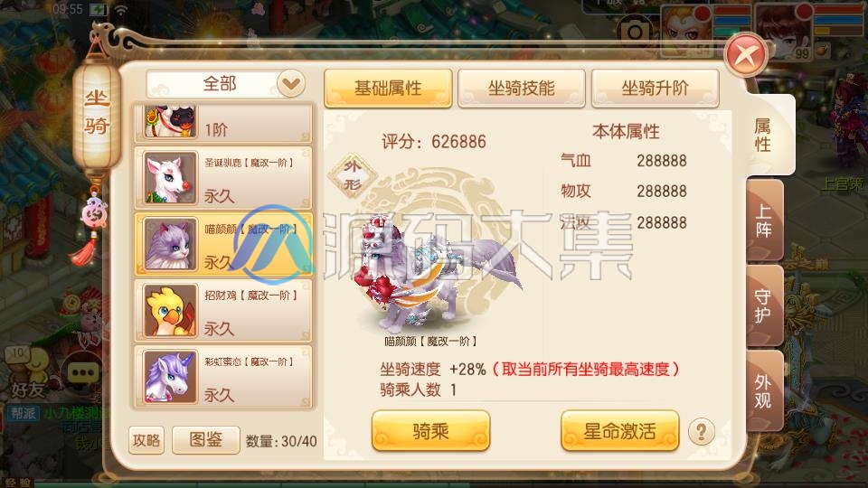Click the 外形 diamond appearance icon
The image size is (868, 488).
tap(352, 175)
